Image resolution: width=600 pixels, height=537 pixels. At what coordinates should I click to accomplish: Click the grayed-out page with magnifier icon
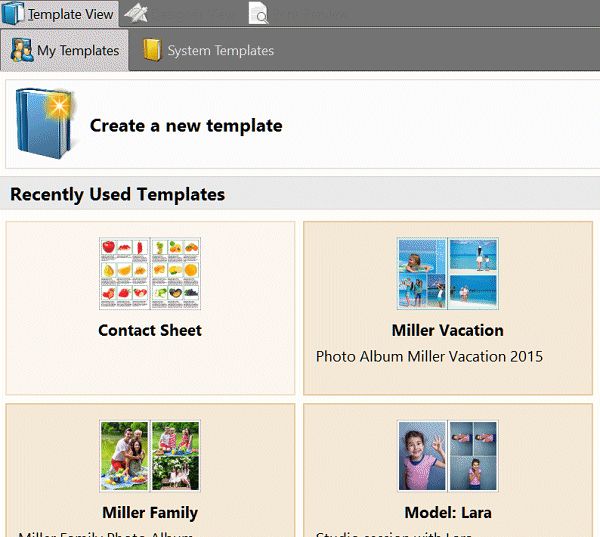click(x=258, y=13)
